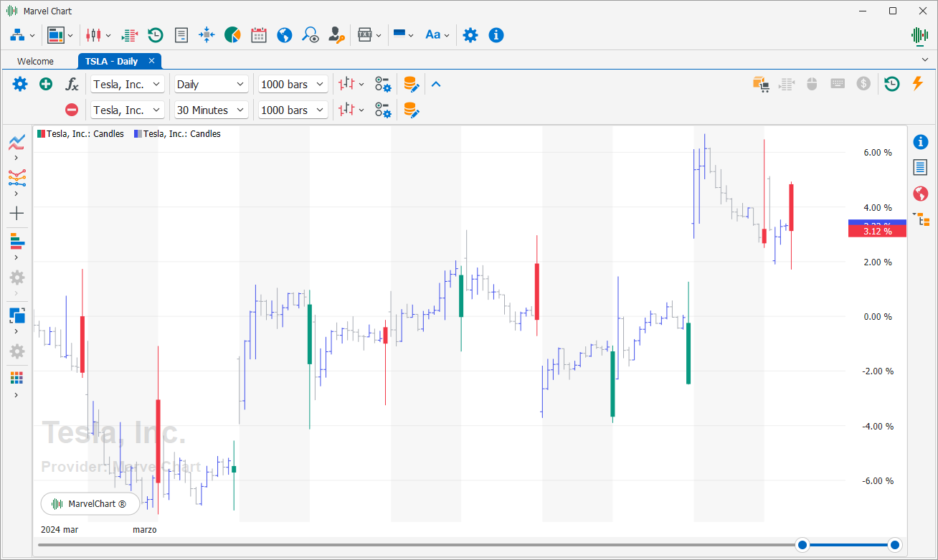The image size is (938, 560).
Task: Open 1000 bars dropdown in 30 Minutes row
Action: click(293, 110)
